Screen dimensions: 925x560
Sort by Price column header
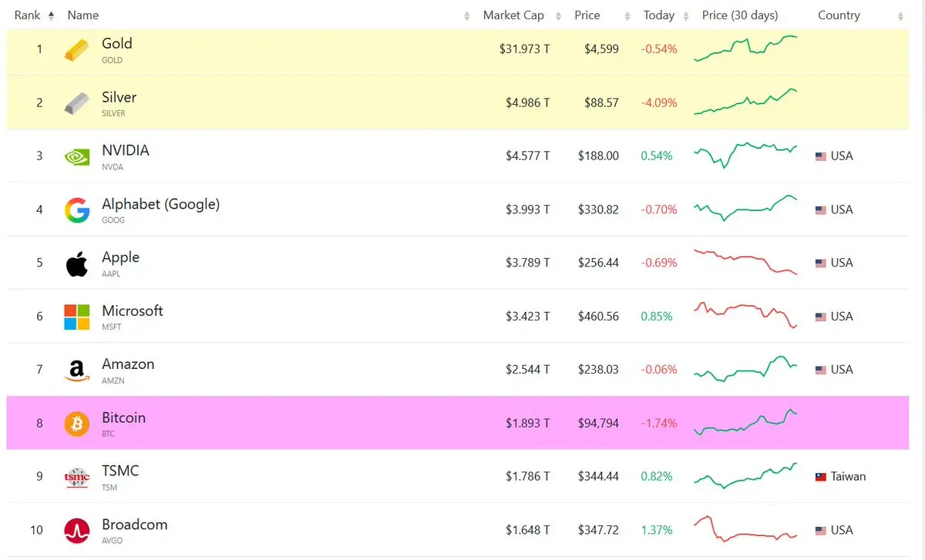coord(587,15)
